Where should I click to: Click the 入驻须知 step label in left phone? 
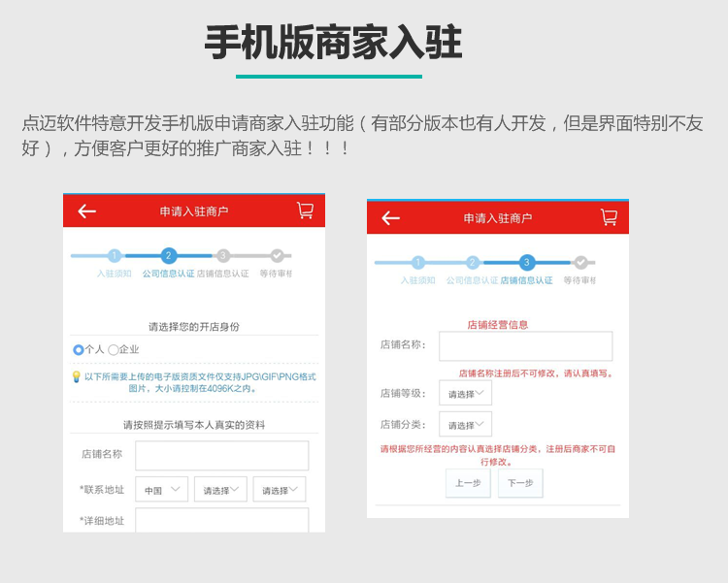115,274
